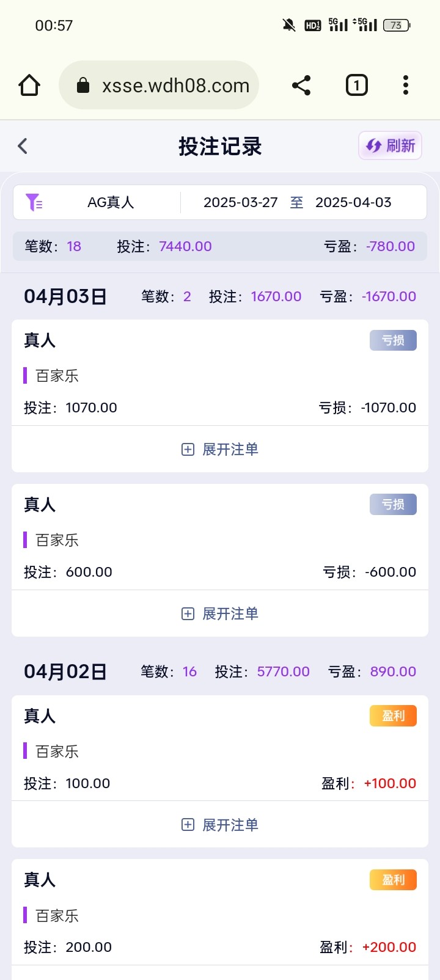This screenshot has height=980, width=440.
Task: Tap the 04月03日 date summary header
Action: point(65,297)
